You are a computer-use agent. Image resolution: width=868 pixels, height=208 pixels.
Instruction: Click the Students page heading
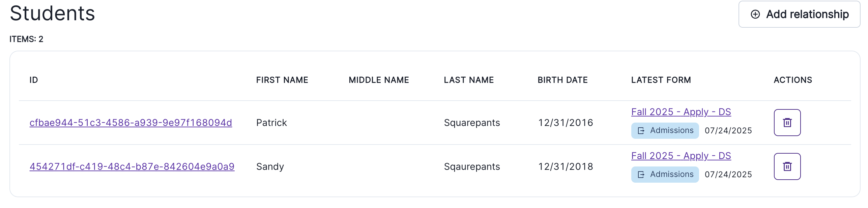click(x=52, y=14)
